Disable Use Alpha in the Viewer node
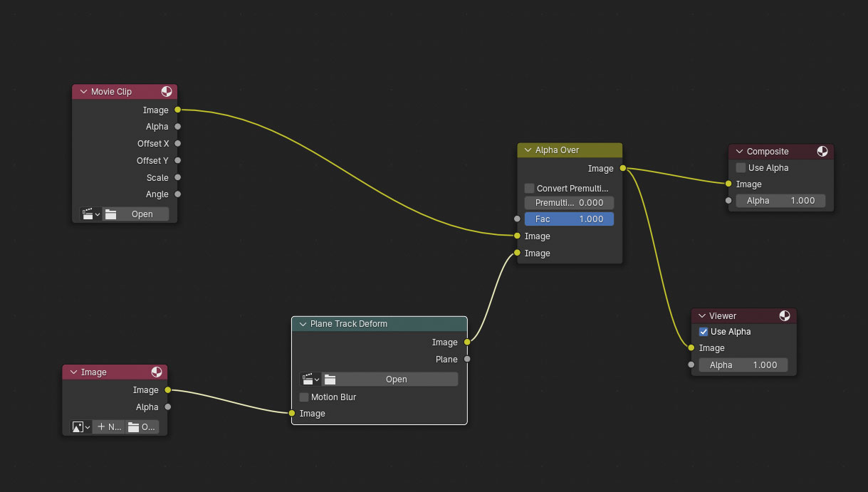This screenshot has width=868, height=492. click(704, 332)
